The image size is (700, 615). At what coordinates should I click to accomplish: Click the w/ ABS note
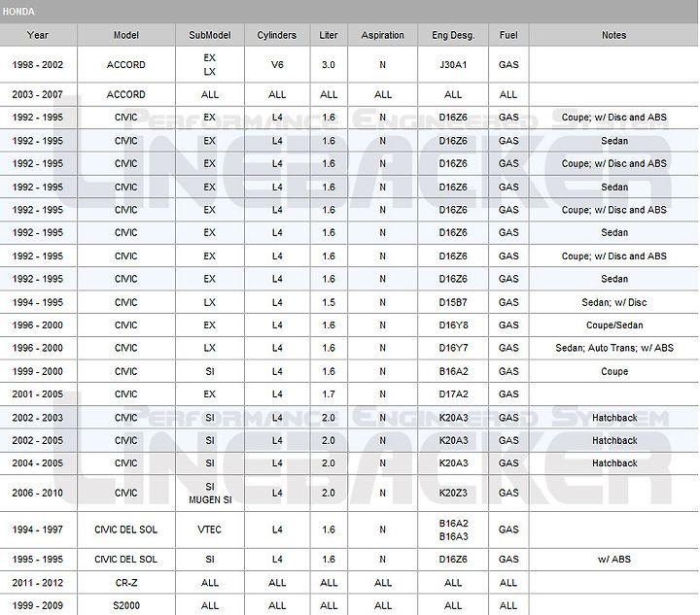click(x=613, y=560)
